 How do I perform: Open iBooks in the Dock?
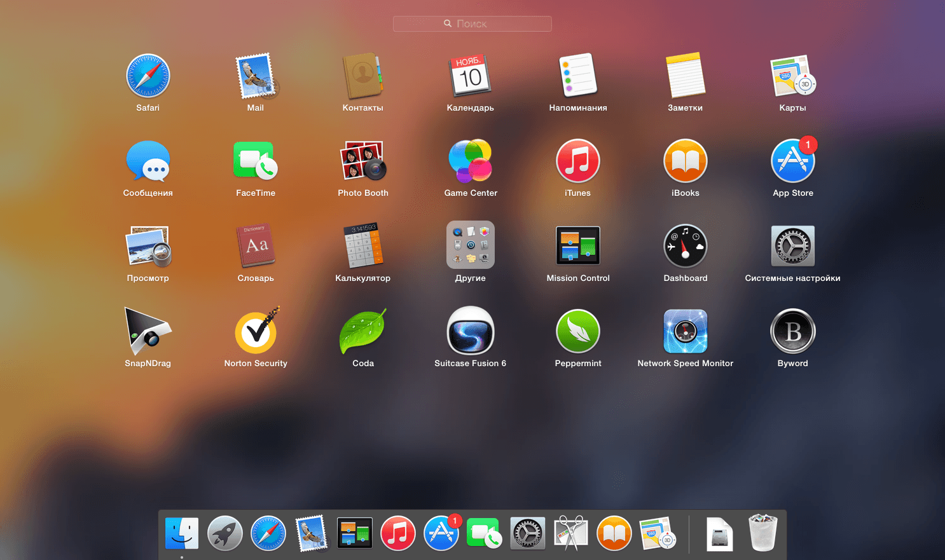(614, 533)
